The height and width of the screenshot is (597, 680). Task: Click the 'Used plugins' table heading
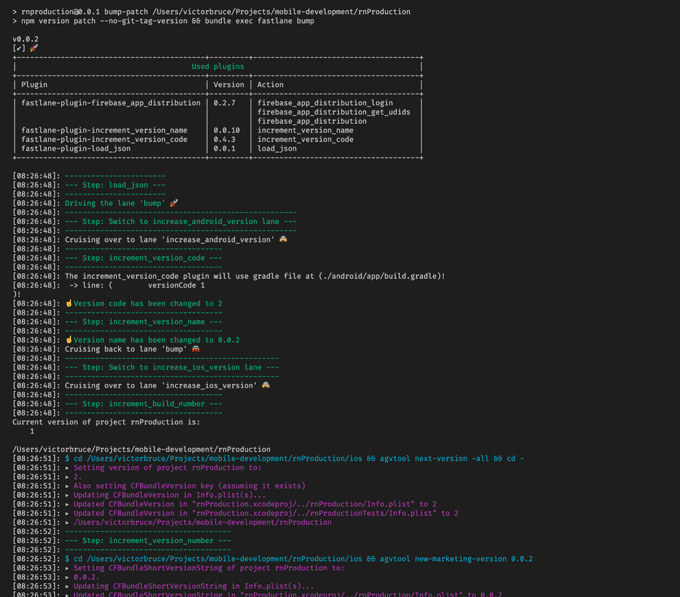(x=217, y=67)
